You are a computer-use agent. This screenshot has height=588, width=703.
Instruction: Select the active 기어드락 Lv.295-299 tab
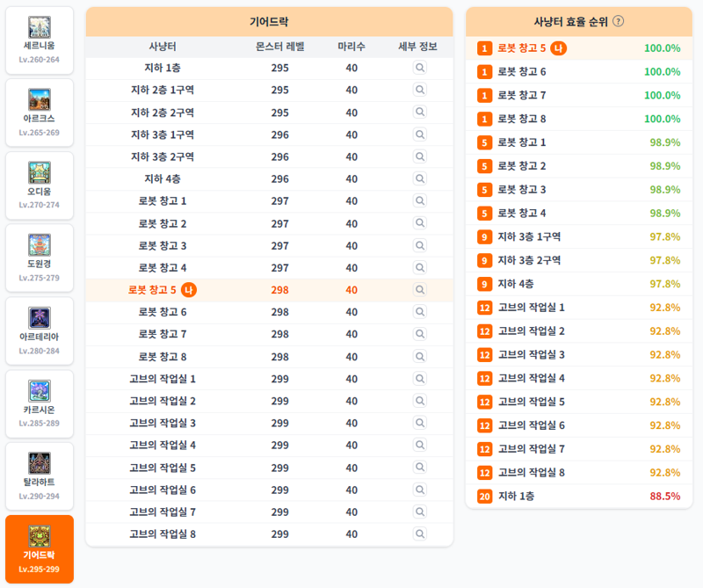tap(40, 549)
